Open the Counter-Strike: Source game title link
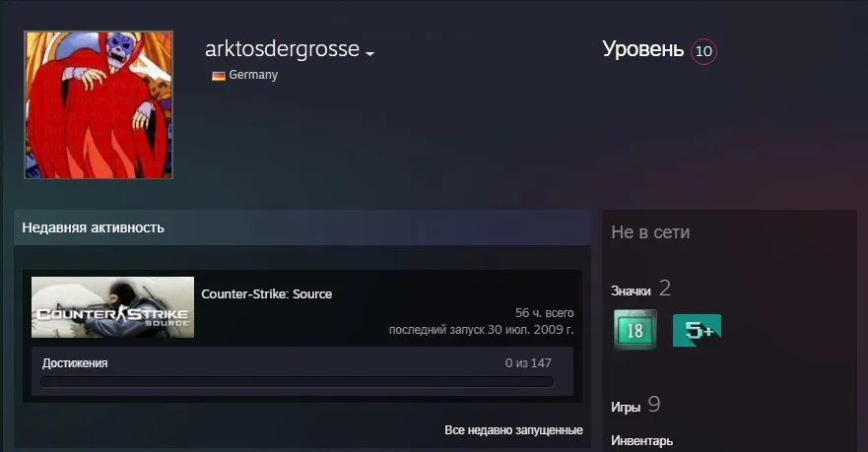The image size is (868, 452). pos(267,293)
